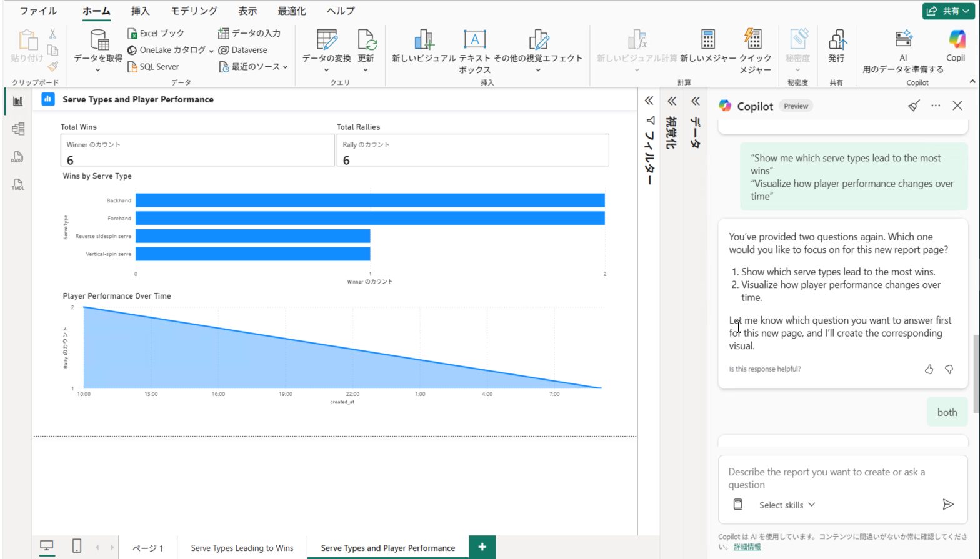Click データの変換 transform data icon

click(326, 41)
